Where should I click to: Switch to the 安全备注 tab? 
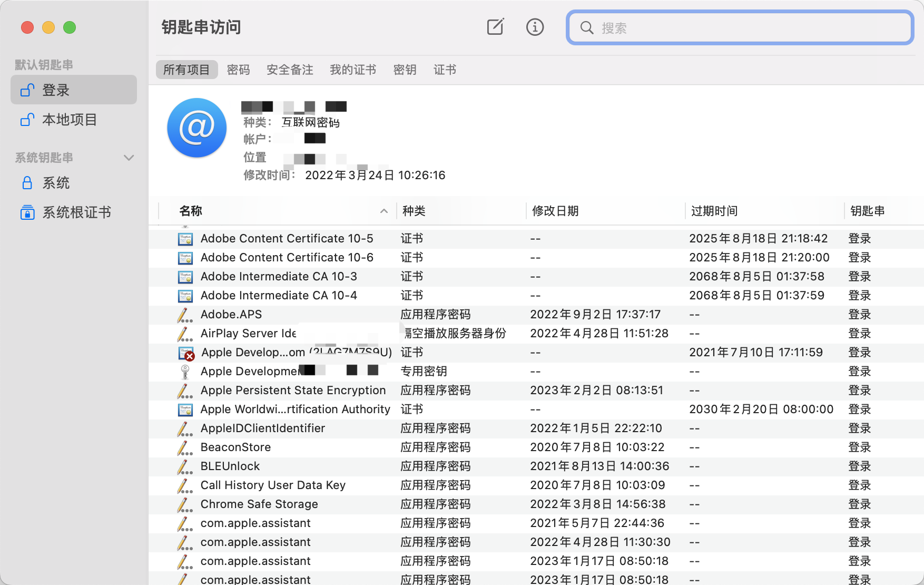pyautogui.click(x=290, y=70)
